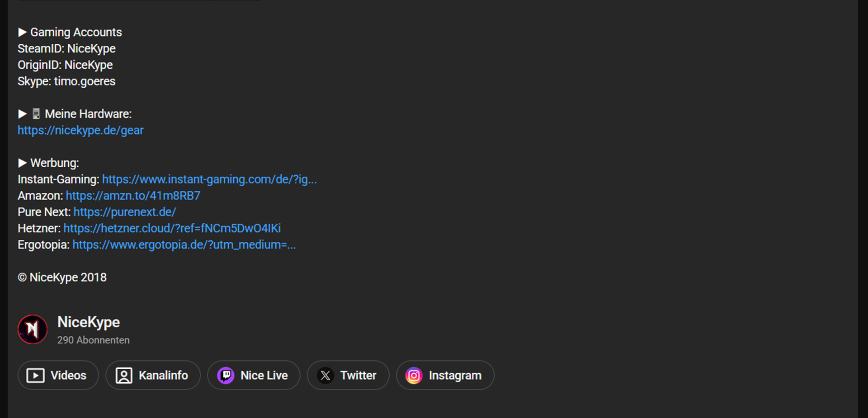Viewport: 868px width, 418px height.
Task: Click the © NiceKype 2018 copyright text
Action: click(62, 277)
